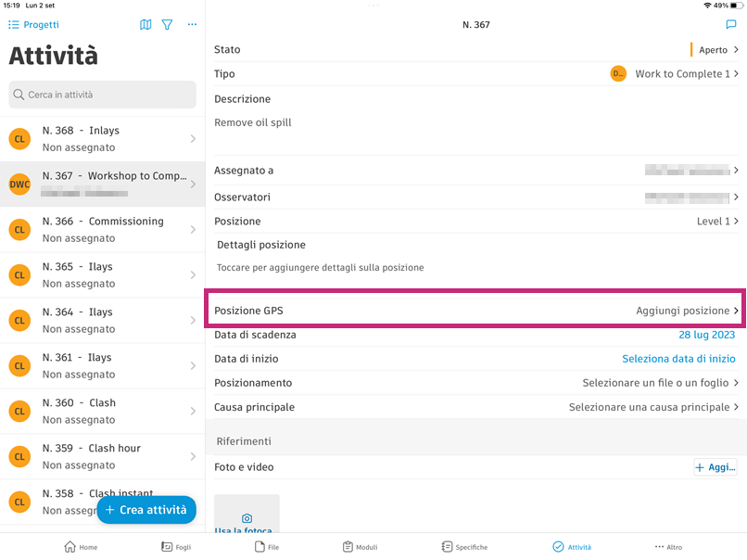Switch to the Fogli tab

[x=176, y=547]
